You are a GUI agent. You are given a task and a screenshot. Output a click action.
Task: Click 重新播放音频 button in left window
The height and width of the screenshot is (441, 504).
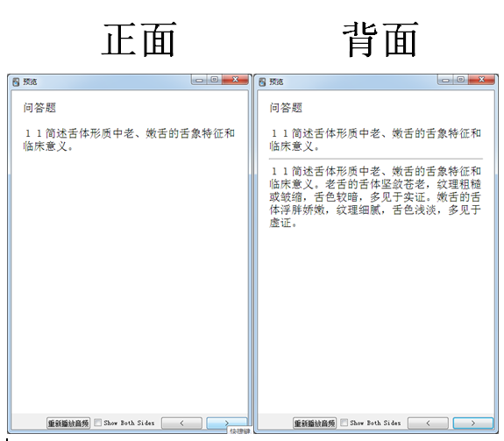pos(68,423)
